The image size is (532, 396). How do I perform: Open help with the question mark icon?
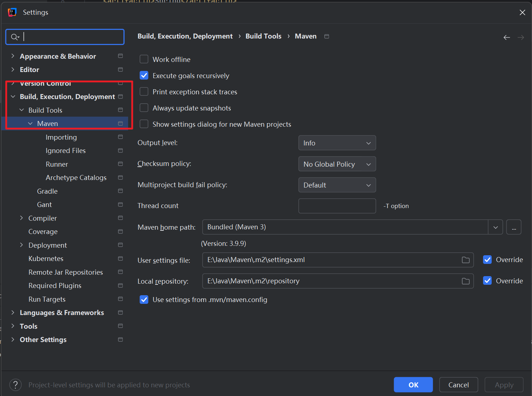coord(15,385)
